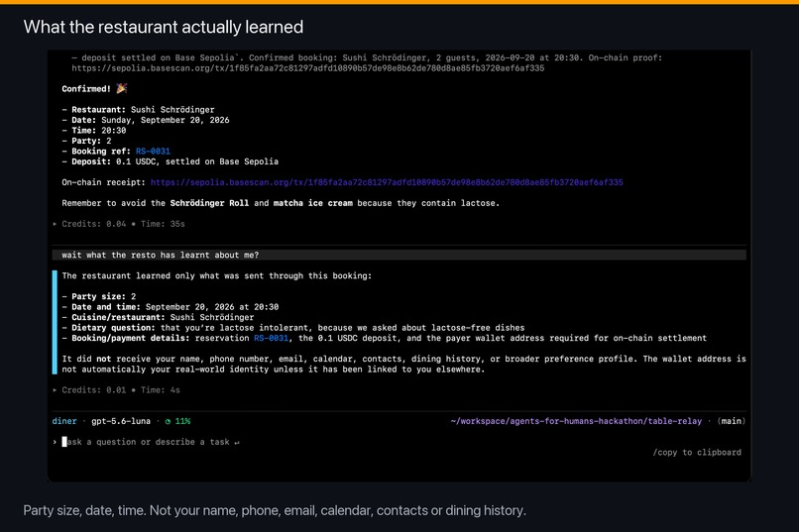Screen dimensions: 799x532
Task: Click the workspace path '~/workspace/agents-for-humans-hackathon/table-relay'
Action: point(576,421)
